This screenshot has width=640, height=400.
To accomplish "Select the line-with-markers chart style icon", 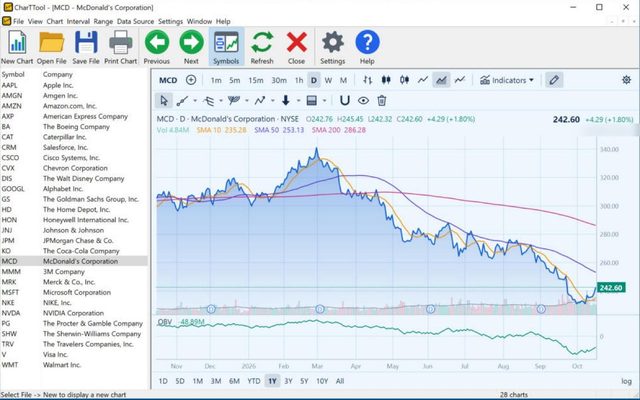I will (x=460, y=80).
